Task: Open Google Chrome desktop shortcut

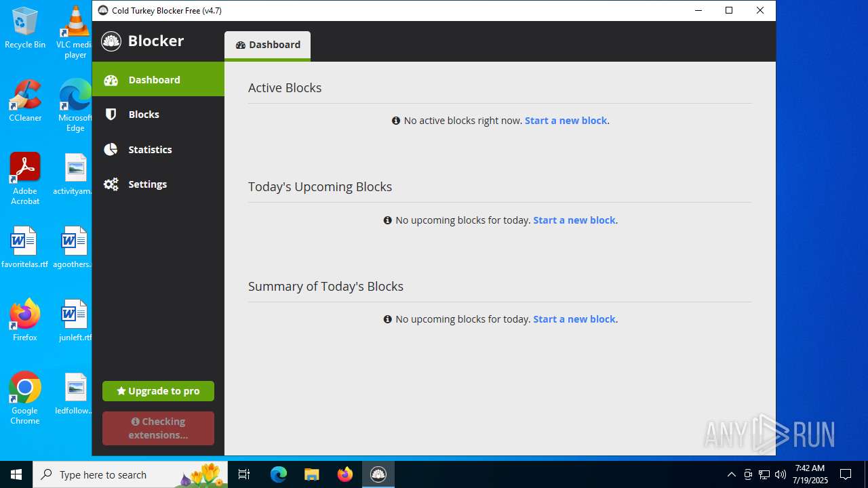Action: point(25,399)
